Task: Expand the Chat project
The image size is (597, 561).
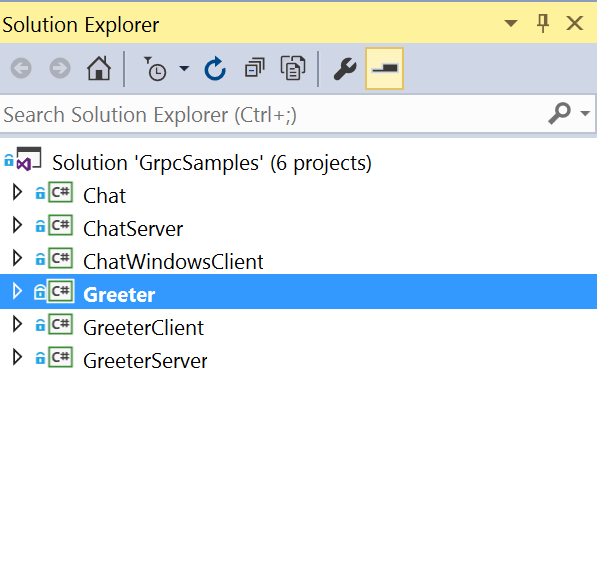Action: pyautogui.click(x=17, y=192)
